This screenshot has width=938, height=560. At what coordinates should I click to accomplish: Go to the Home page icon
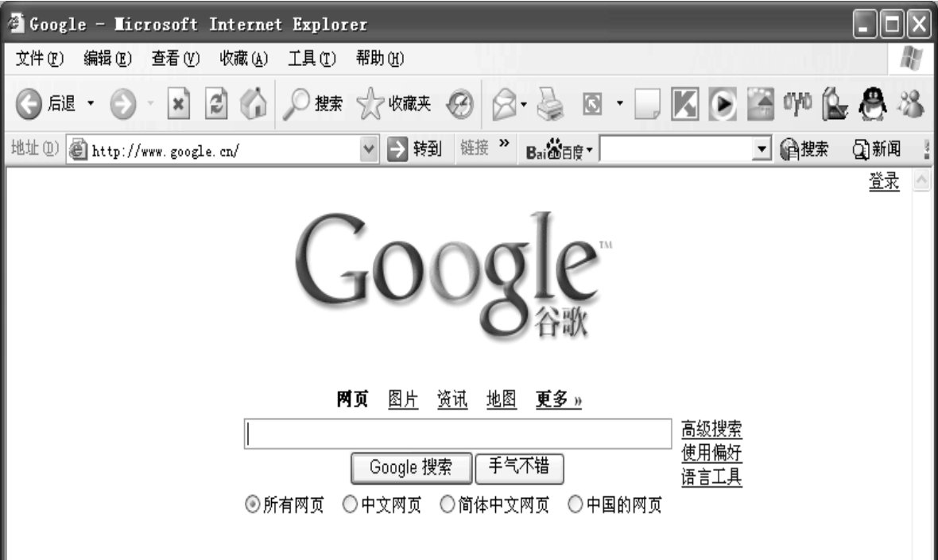(x=254, y=103)
